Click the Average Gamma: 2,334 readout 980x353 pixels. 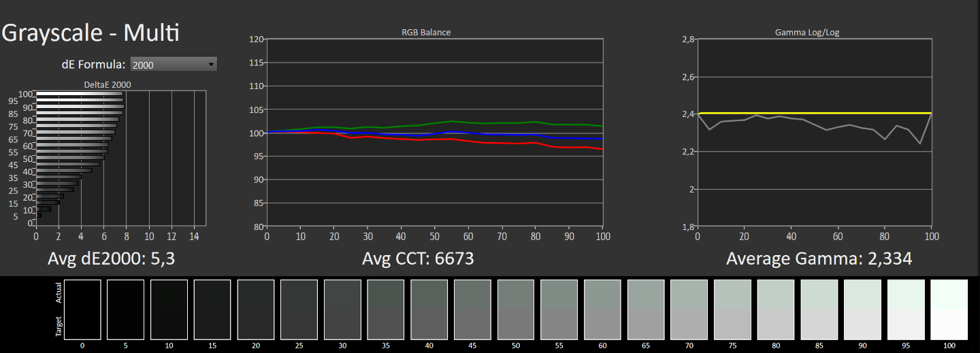point(819,259)
